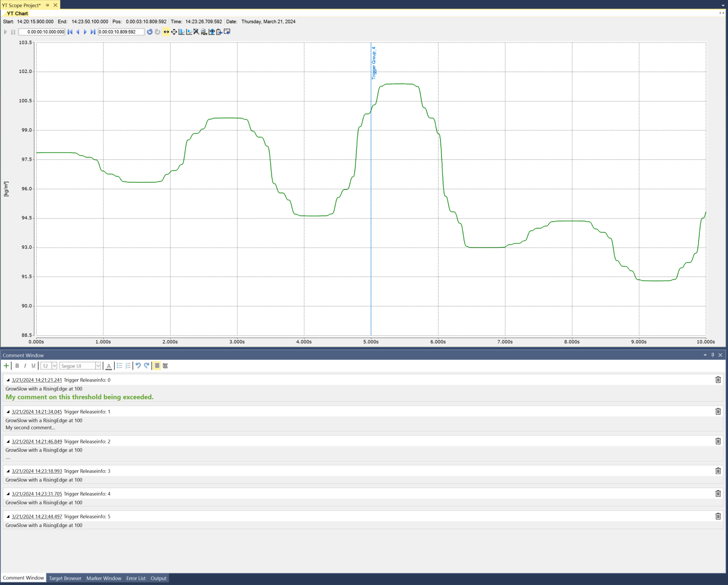
Task: Redo comment edit
Action: coord(147,366)
